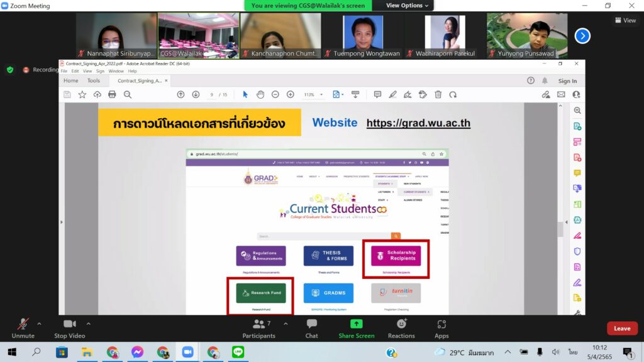Open Windows Start menu
Viewport: 644px width, 362px height.
tap(12, 352)
